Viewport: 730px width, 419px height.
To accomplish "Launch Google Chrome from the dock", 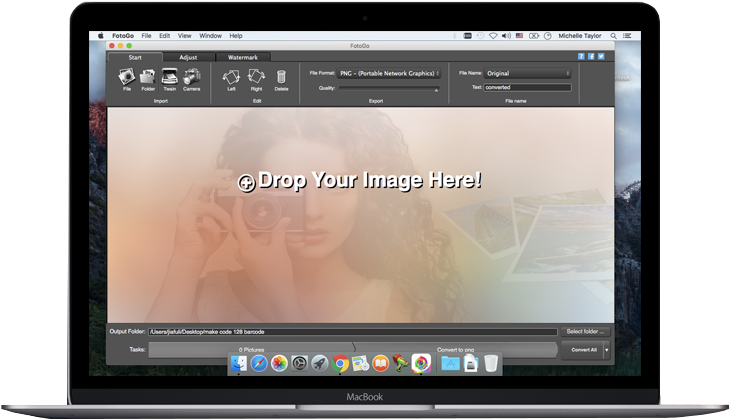I will [x=340, y=363].
